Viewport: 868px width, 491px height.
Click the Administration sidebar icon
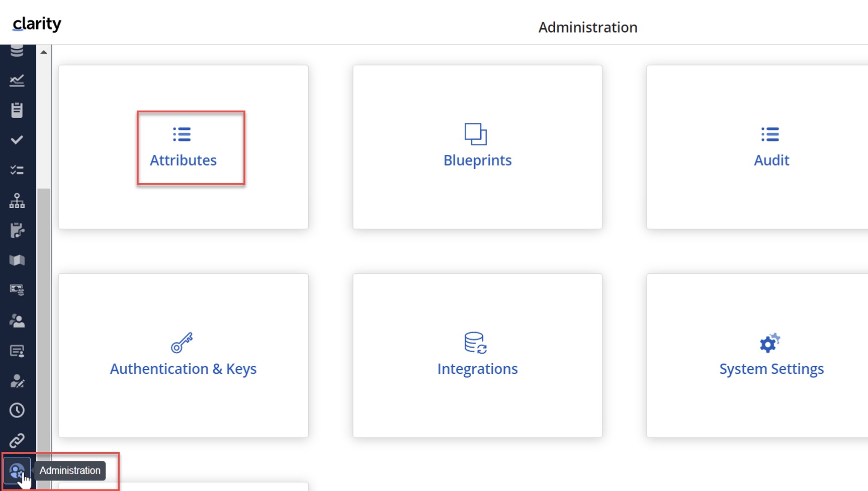click(17, 471)
